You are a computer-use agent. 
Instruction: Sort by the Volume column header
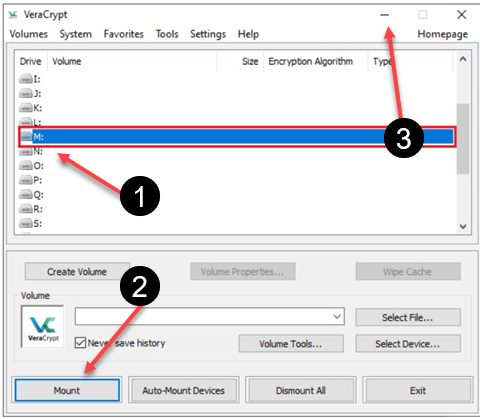coord(132,61)
